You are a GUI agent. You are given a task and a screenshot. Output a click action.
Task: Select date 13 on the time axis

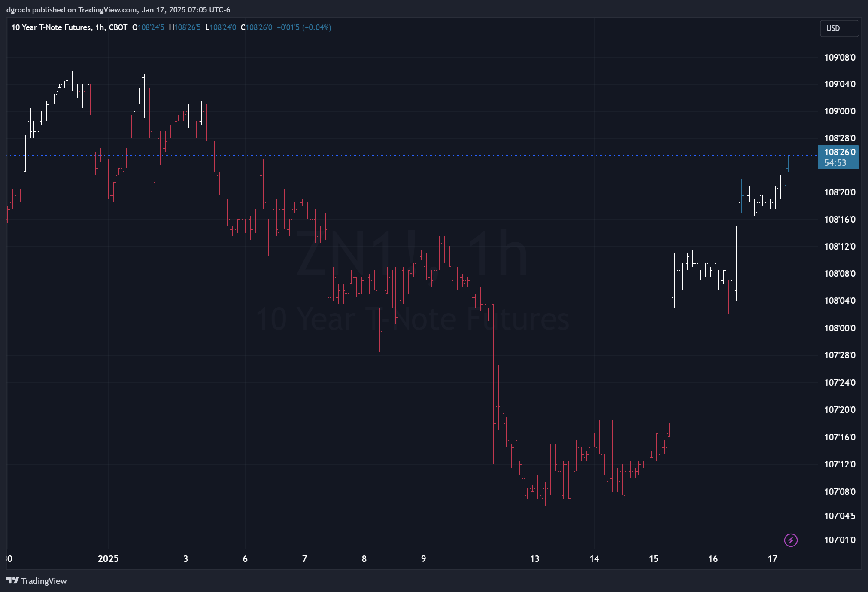(x=534, y=559)
